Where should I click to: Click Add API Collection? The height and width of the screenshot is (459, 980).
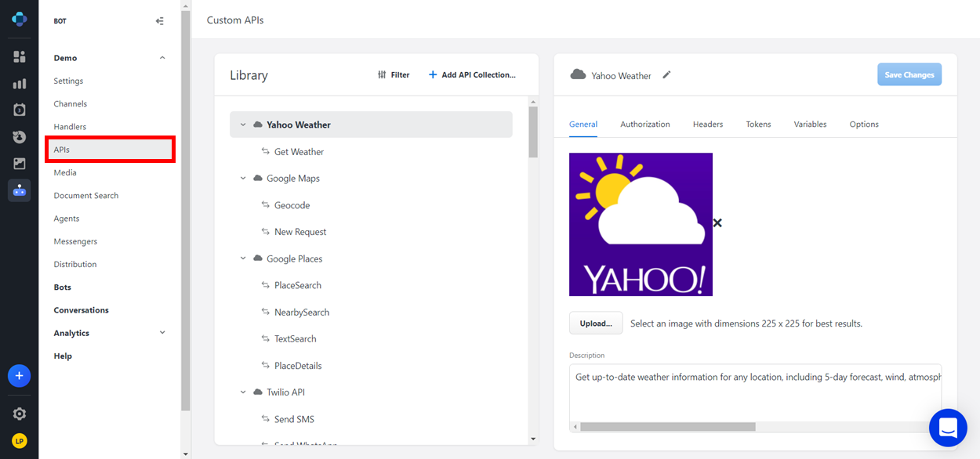tap(472, 75)
